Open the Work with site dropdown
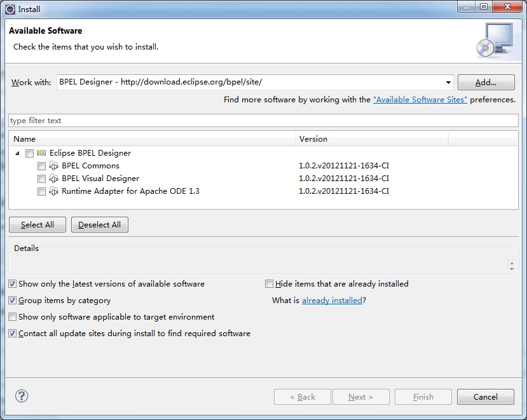The height and width of the screenshot is (420, 527). click(448, 83)
